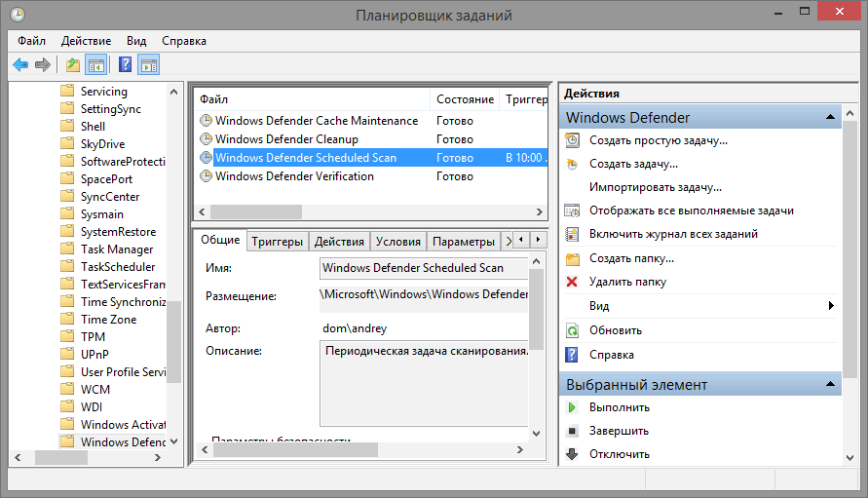This screenshot has height=498, width=868.
Task: Open the Действие menu
Action: [86, 41]
